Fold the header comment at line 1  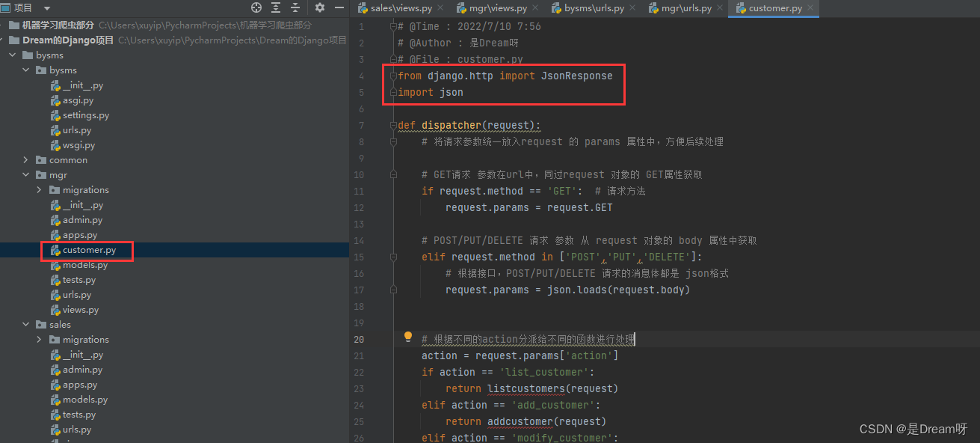(393, 26)
